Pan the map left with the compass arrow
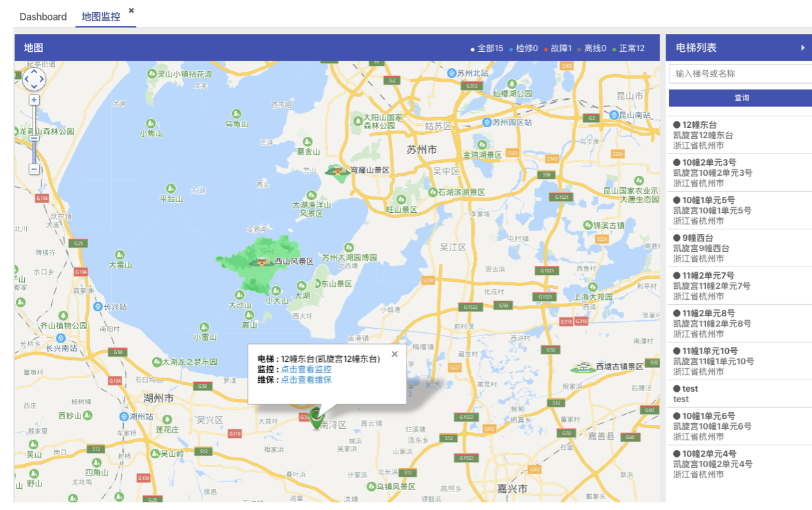This screenshot has height=510, width=812. [26, 79]
